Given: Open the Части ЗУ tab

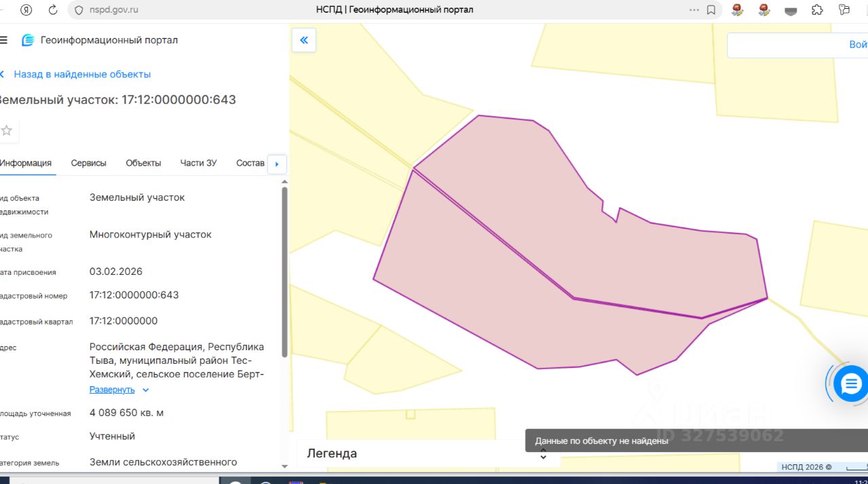Looking at the screenshot, I should tap(199, 163).
